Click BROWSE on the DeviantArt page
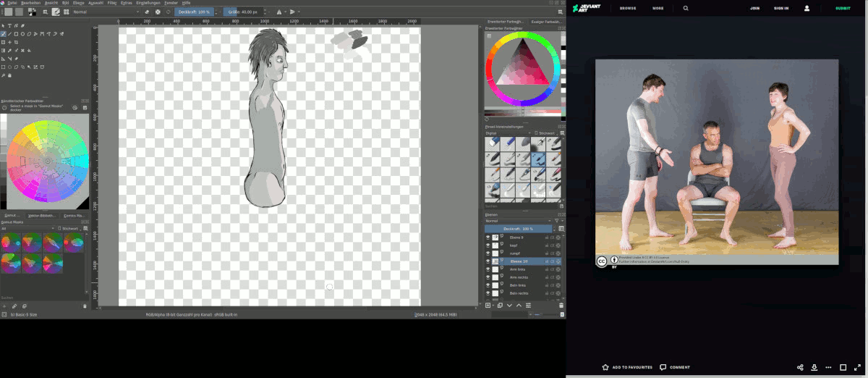The width and height of the screenshot is (868, 378). point(627,9)
